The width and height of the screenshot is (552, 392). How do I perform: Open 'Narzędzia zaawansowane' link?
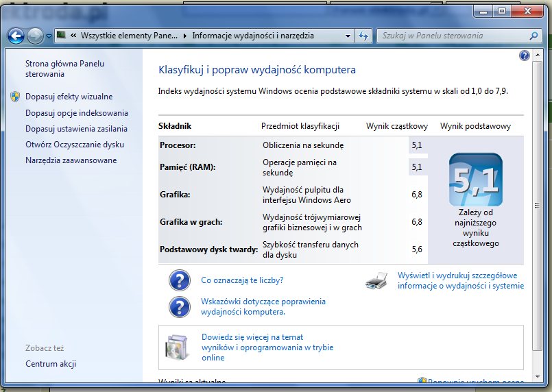point(71,160)
